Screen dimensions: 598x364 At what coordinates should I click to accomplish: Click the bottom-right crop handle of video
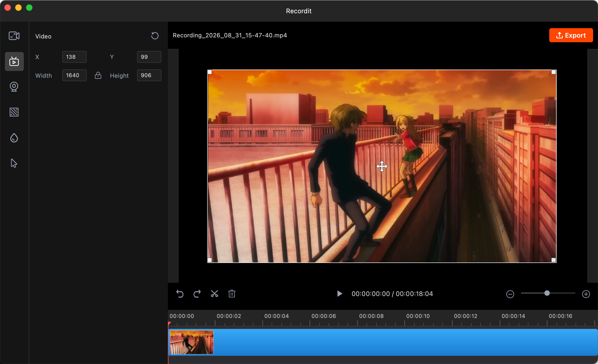pyautogui.click(x=554, y=260)
